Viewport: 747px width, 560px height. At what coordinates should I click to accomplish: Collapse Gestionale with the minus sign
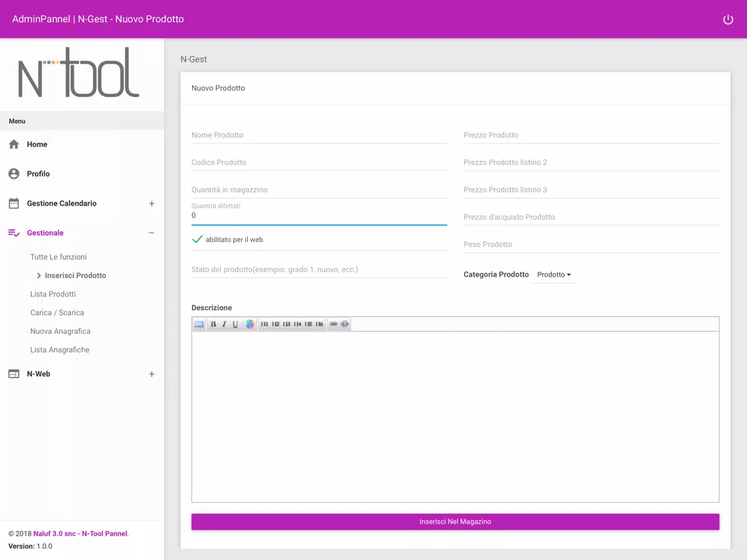point(151,233)
